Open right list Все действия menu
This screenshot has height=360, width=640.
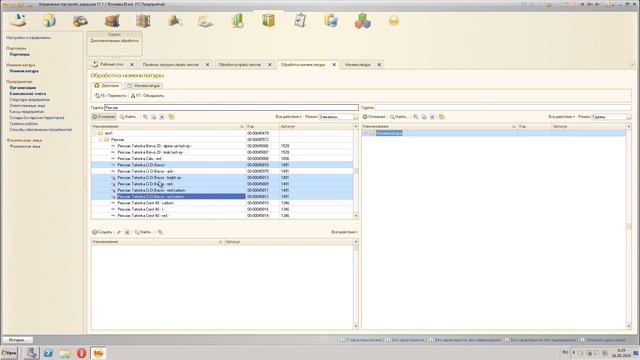(561, 117)
